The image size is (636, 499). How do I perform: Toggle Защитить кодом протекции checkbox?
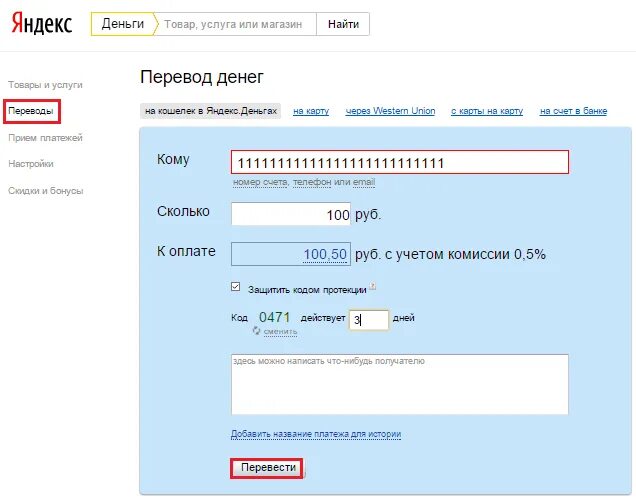[x=236, y=287]
